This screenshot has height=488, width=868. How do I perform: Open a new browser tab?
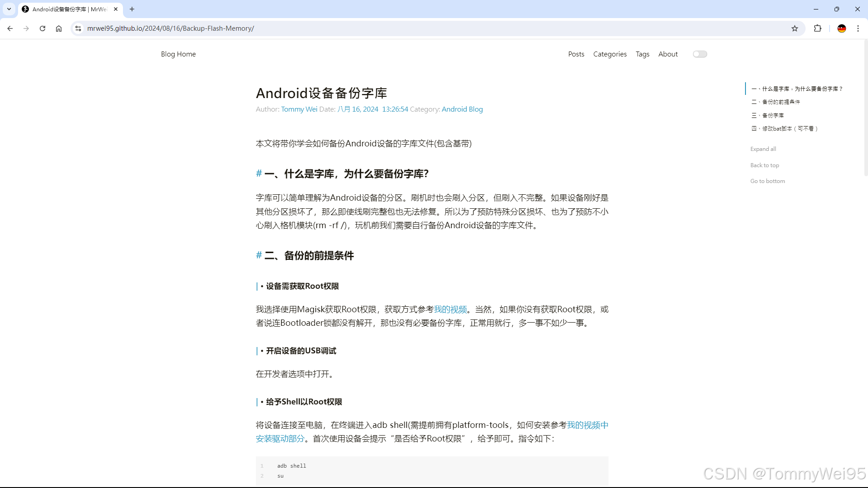pos(132,9)
